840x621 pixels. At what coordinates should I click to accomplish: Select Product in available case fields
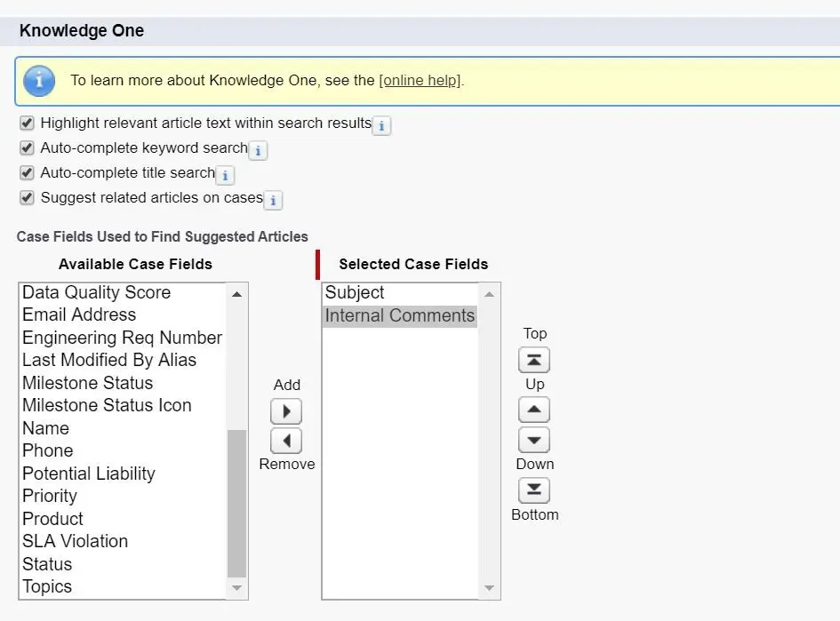tap(123, 520)
